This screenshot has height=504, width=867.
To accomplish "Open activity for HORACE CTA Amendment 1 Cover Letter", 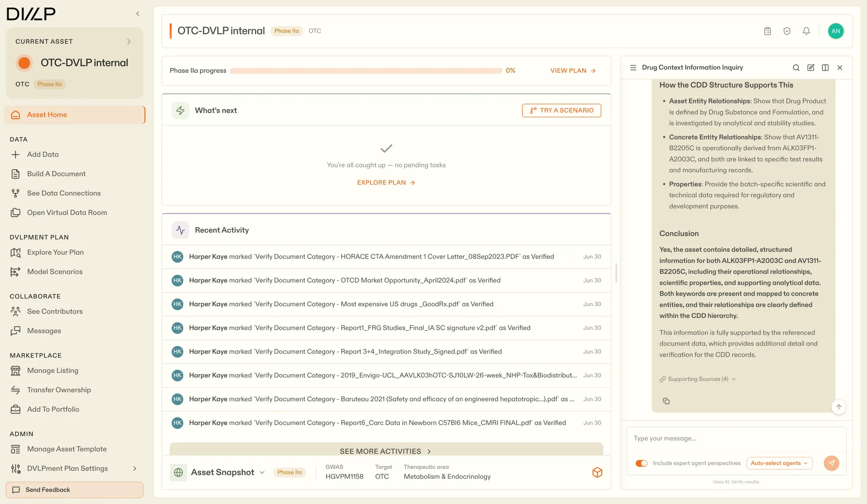I will coord(386,257).
